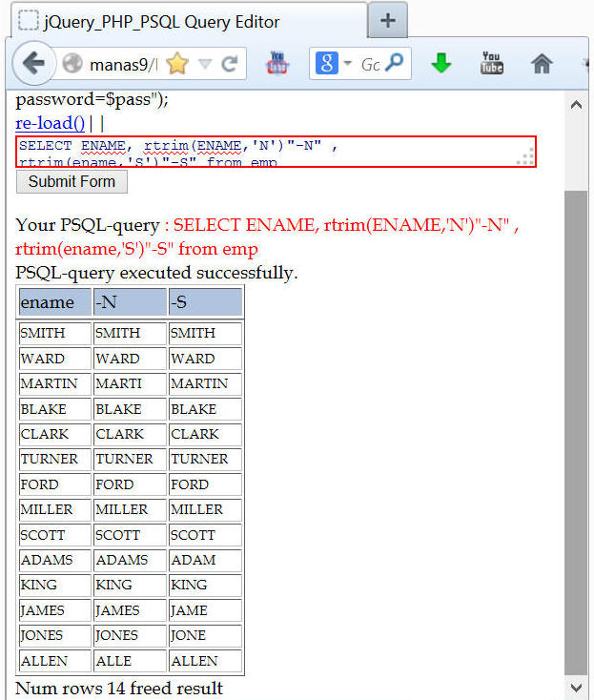Click the Submit Form button

[x=72, y=181]
